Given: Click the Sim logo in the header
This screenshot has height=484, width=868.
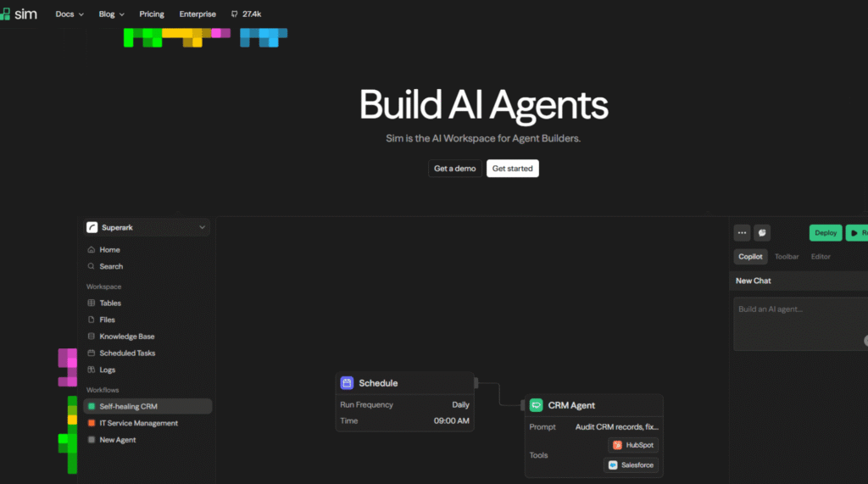Looking at the screenshot, I should (19, 14).
